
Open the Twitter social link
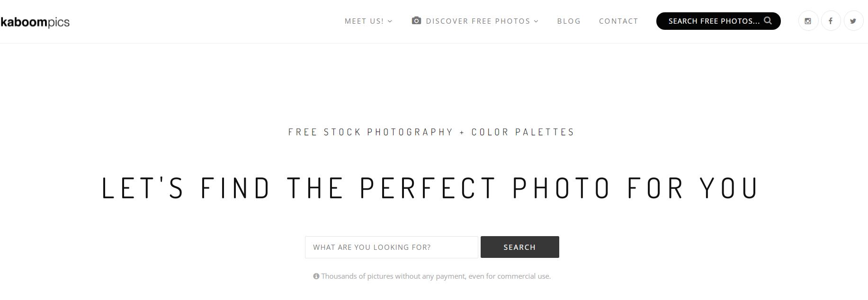tap(853, 21)
